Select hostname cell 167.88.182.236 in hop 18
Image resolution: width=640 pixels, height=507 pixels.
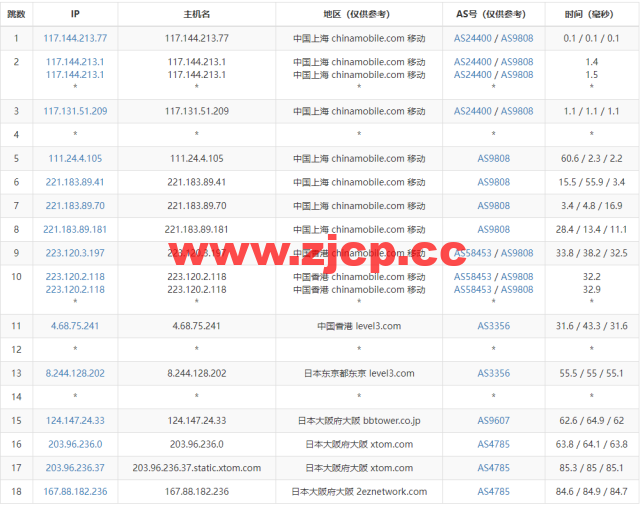tap(197, 491)
